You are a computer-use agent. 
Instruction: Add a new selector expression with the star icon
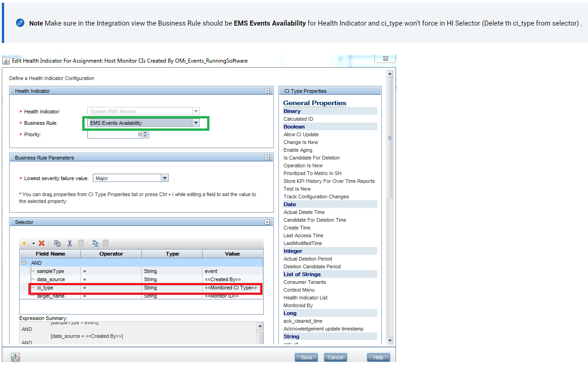[24, 243]
